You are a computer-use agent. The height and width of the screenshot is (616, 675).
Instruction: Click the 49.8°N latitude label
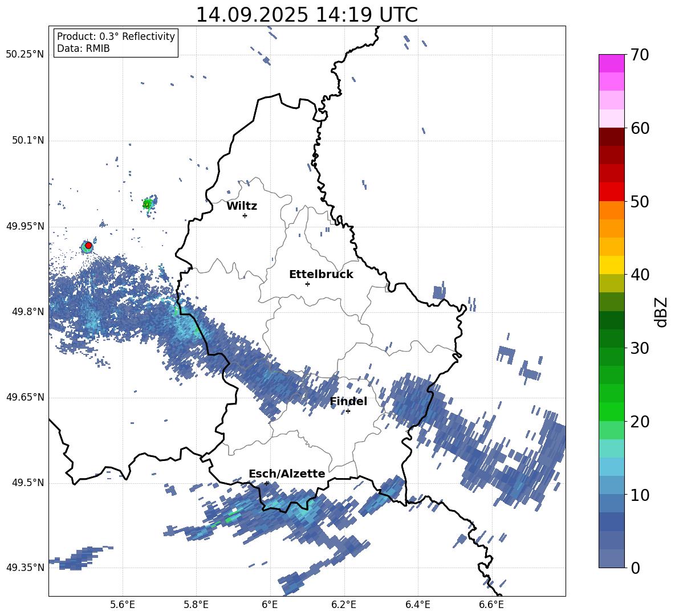(x=27, y=312)
